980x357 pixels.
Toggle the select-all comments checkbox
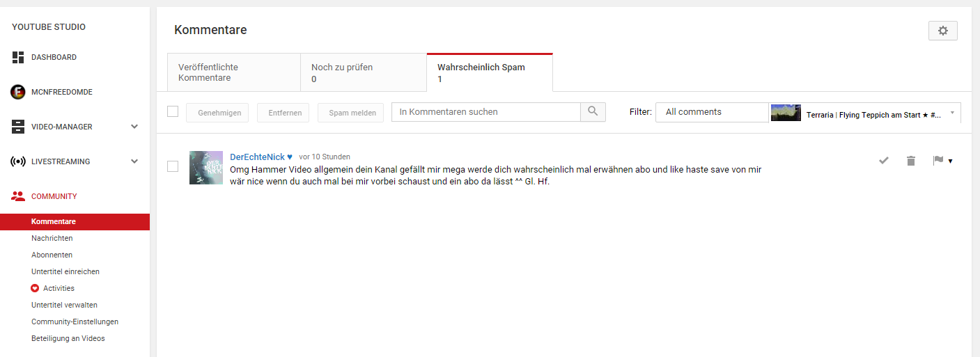pos(173,111)
